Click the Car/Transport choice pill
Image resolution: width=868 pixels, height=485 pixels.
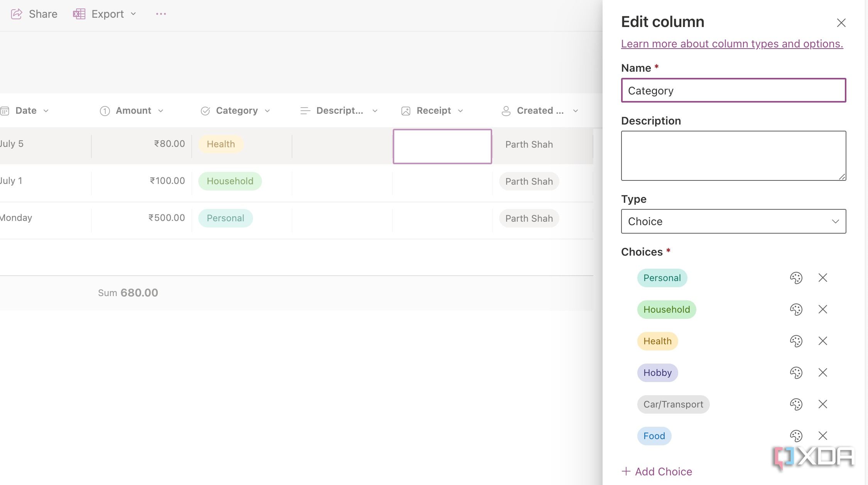[673, 404]
